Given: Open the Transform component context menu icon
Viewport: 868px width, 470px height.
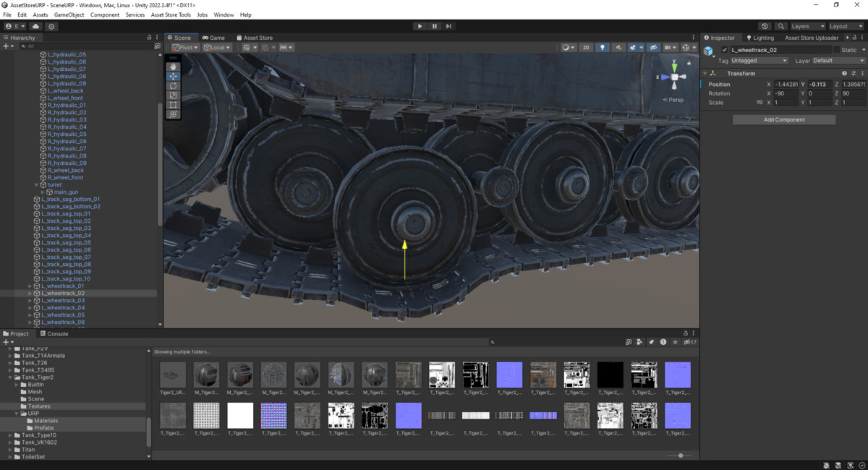Looking at the screenshot, I should point(864,73).
